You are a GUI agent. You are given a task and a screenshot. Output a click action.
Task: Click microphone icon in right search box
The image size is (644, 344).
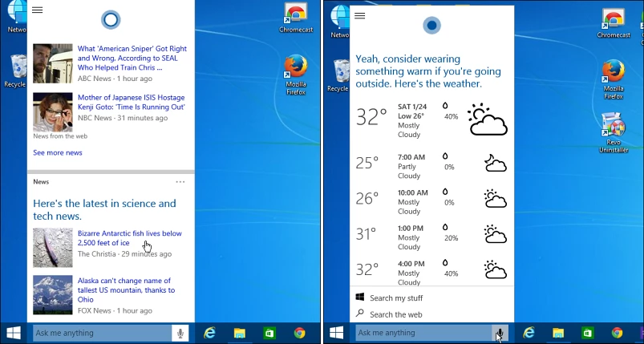pos(500,333)
